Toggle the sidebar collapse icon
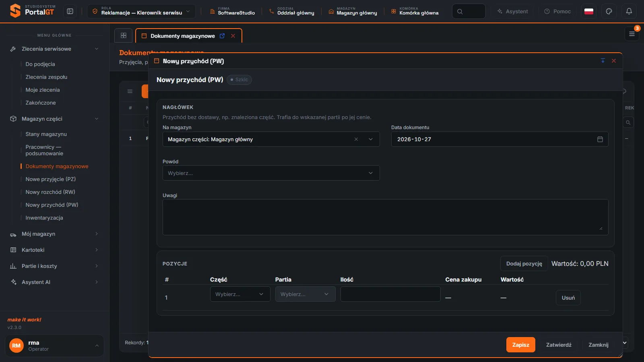The height and width of the screenshot is (362, 644). (70, 11)
